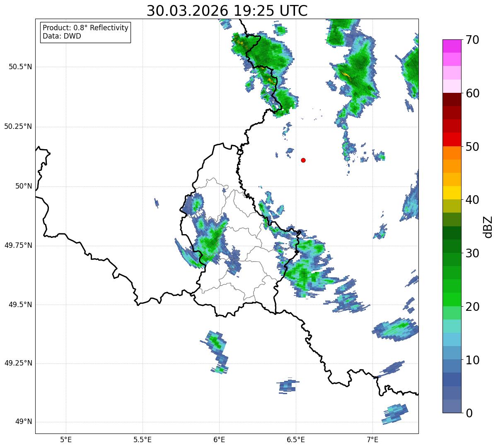Click the '50.25°N' latitude label
Image resolution: width=498 pixels, height=448 pixels.
18,126
